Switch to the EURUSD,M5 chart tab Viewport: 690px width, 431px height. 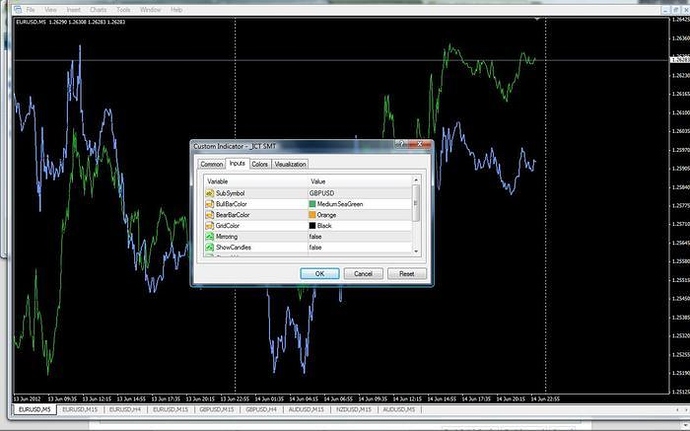pos(35,409)
